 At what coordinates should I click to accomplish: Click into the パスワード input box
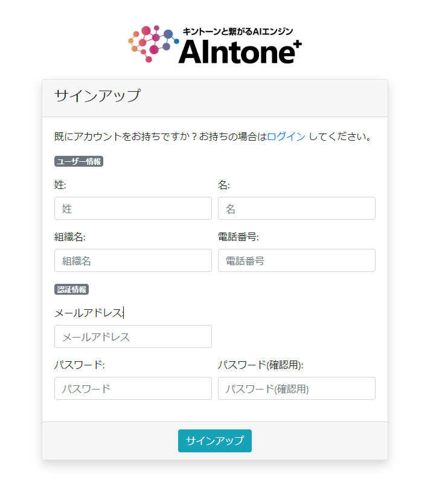click(x=133, y=388)
